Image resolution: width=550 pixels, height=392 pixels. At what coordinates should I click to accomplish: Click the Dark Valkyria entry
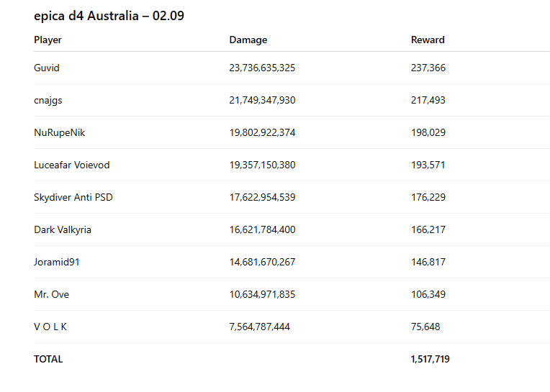point(63,230)
